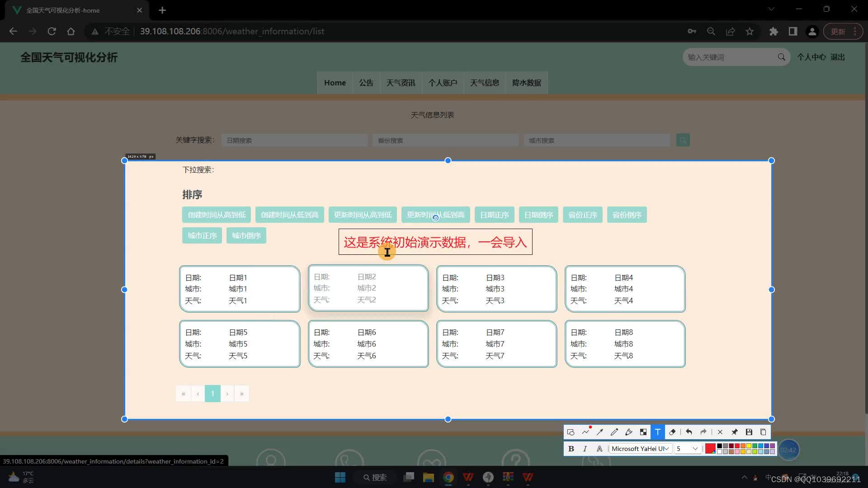868x488 pixels.
Task: Open the current red color picker
Action: coord(710,449)
